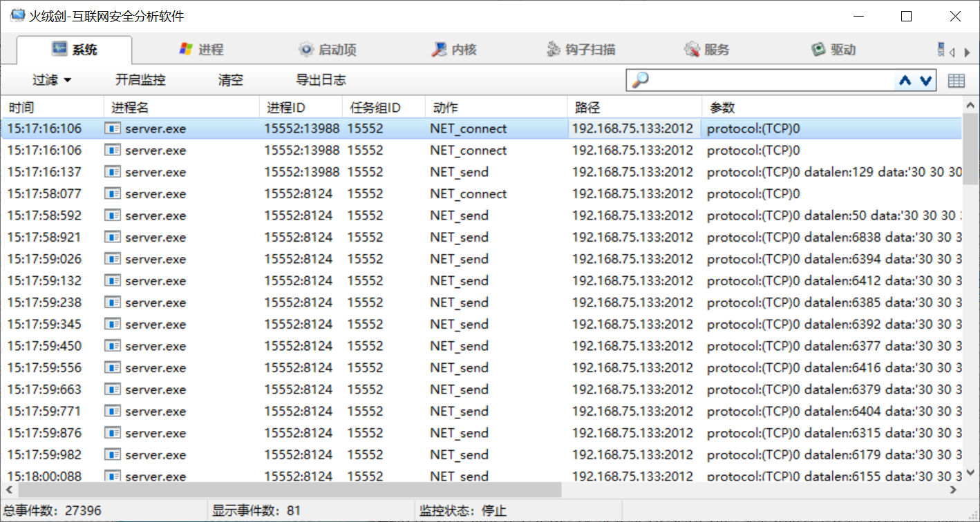Select the timestamp 15:17:16:137
This screenshot has height=522, width=980.
tap(44, 172)
